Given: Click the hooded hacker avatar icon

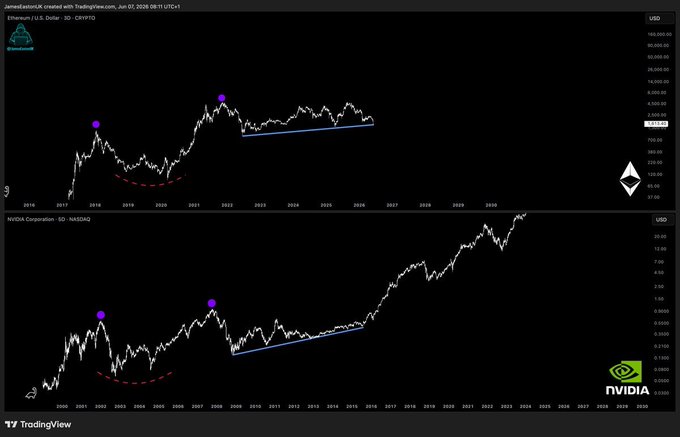Looking at the screenshot, I should click(x=20, y=35).
